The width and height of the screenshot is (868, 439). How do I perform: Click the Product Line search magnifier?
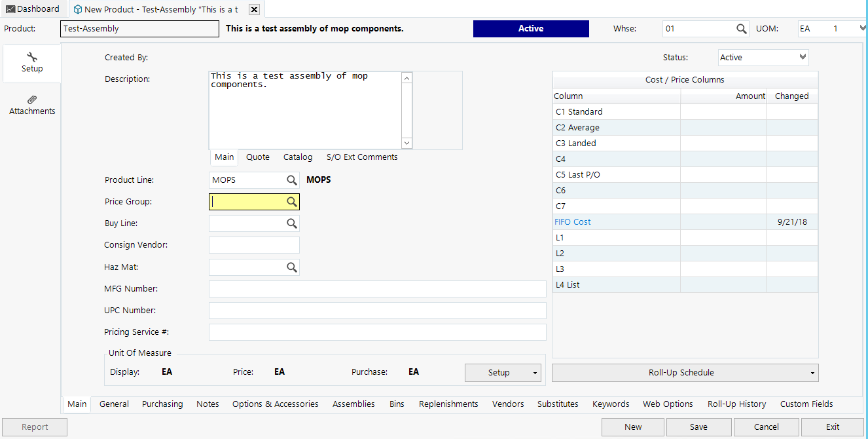point(292,180)
